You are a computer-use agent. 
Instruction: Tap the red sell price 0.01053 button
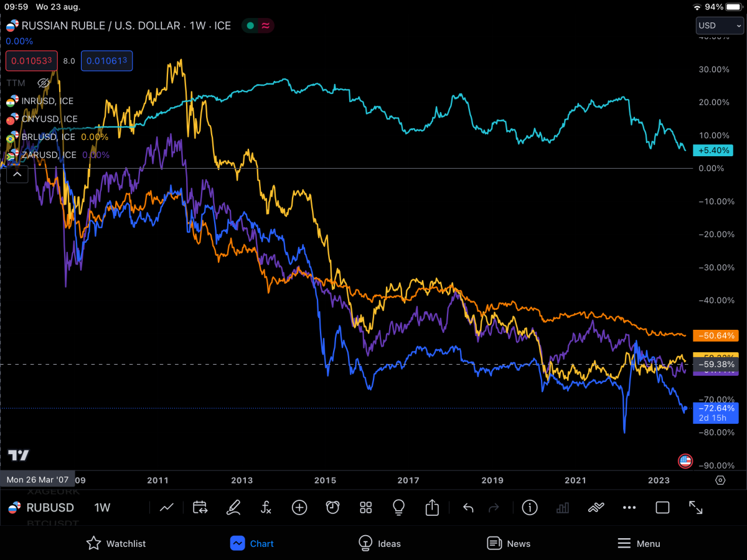(32, 61)
